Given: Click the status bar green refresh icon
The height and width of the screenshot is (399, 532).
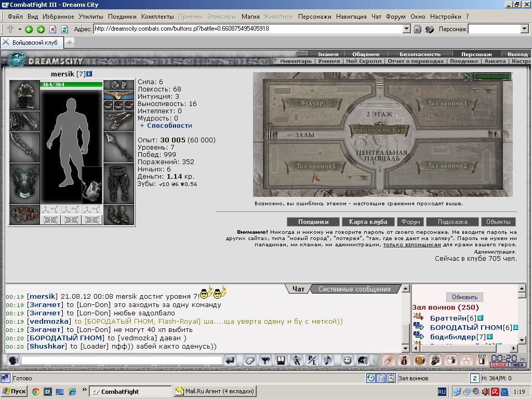Looking at the screenshot, I should (474, 378).
